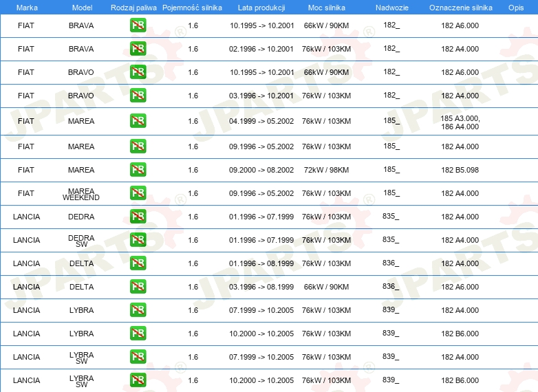The image size is (538, 392).
Task: Click FIAT in the Marea Weekend row
Action: pos(26,193)
